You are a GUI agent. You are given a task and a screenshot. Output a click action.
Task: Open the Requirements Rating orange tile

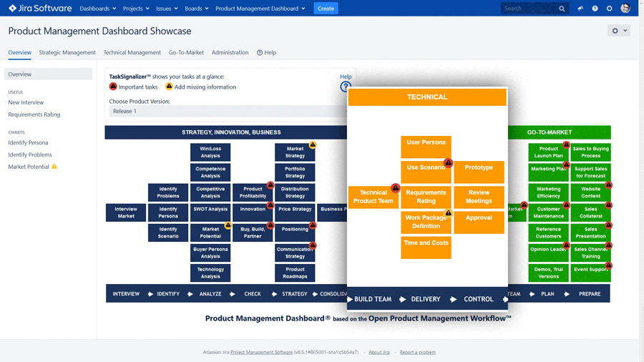coord(426,197)
